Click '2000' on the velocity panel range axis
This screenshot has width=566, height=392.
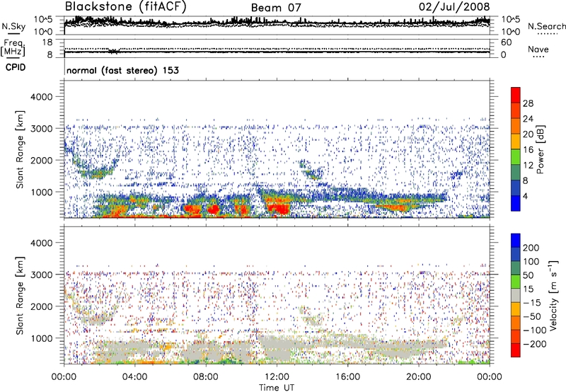pos(41,306)
